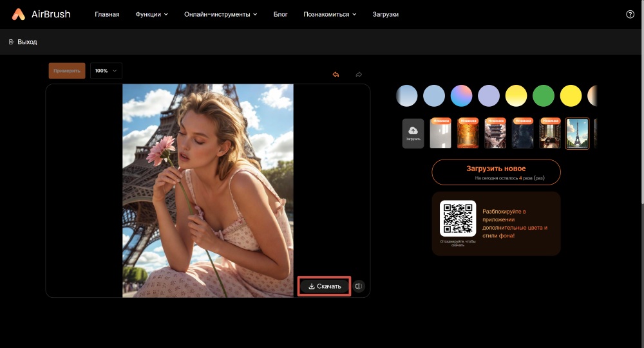This screenshot has height=348, width=644.
Task: Download the image with Скачать button
Action: pos(325,286)
